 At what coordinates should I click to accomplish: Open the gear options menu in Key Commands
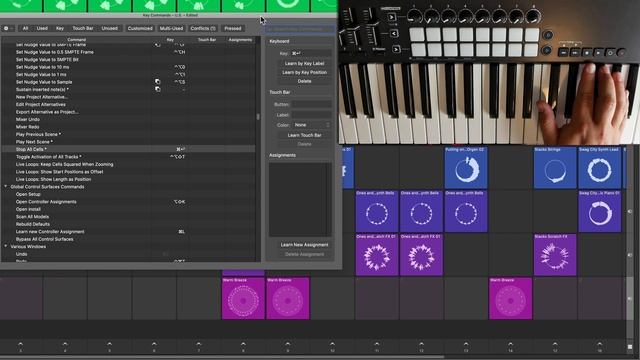7,28
